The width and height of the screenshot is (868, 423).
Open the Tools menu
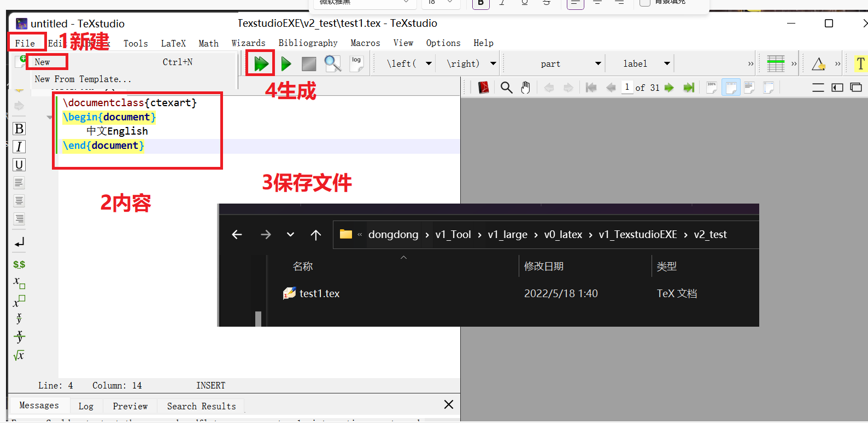136,43
